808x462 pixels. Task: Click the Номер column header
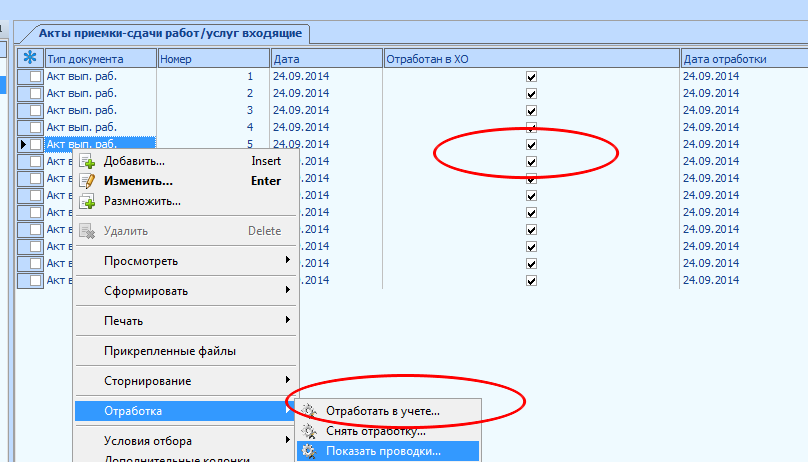pos(213,59)
